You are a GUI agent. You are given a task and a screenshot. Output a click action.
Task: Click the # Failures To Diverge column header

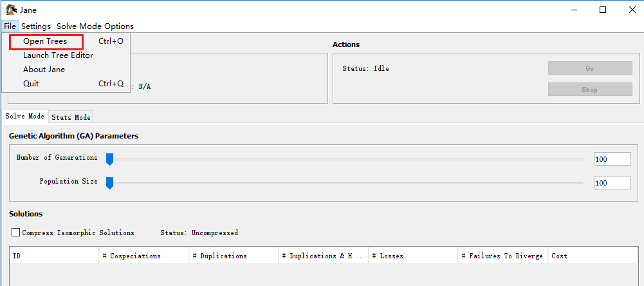(x=503, y=256)
